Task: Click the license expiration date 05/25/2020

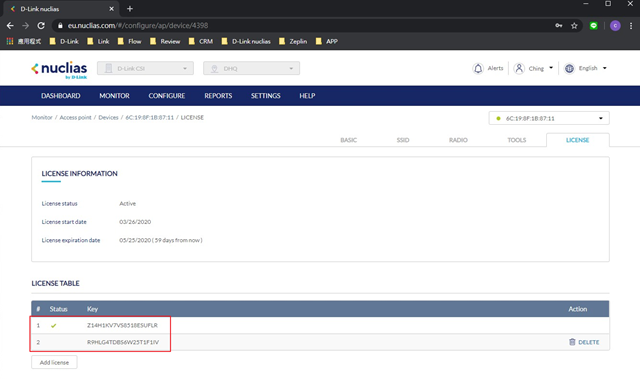Action: [161, 240]
